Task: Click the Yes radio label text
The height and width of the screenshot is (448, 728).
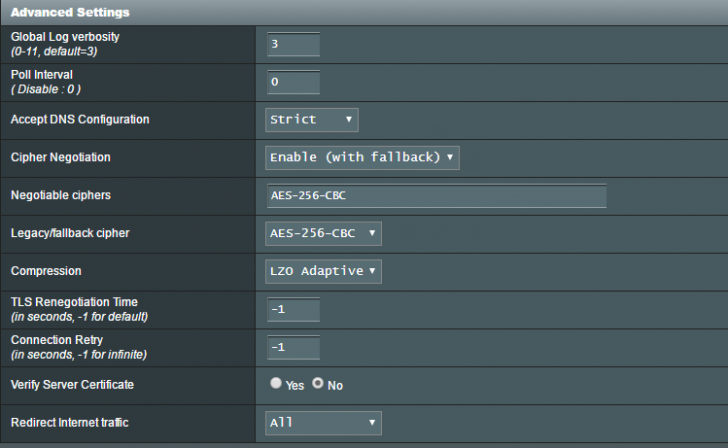Action: pyautogui.click(x=295, y=385)
